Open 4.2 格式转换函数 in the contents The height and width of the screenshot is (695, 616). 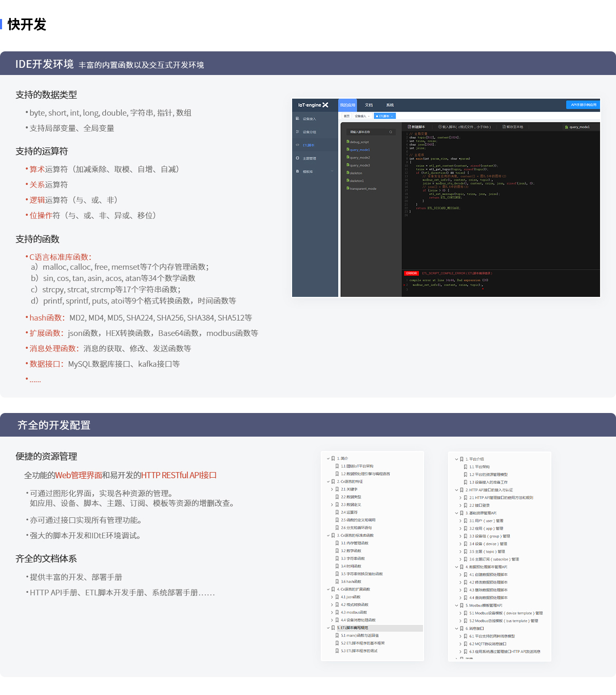point(355,605)
